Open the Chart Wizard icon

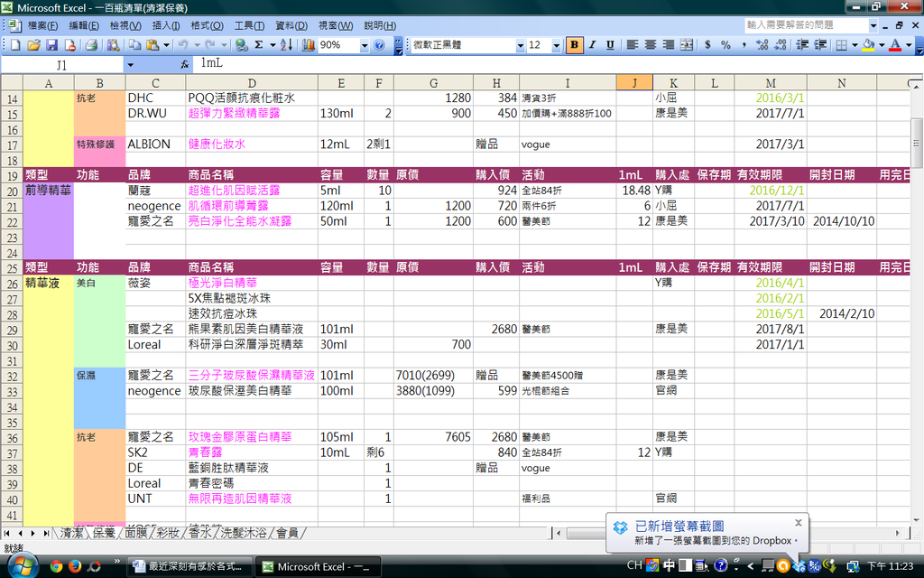pyautogui.click(x=310, y=46)
